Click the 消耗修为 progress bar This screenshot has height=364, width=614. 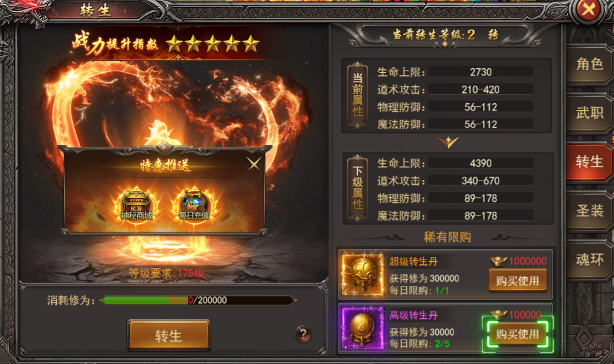pos(198,300)
